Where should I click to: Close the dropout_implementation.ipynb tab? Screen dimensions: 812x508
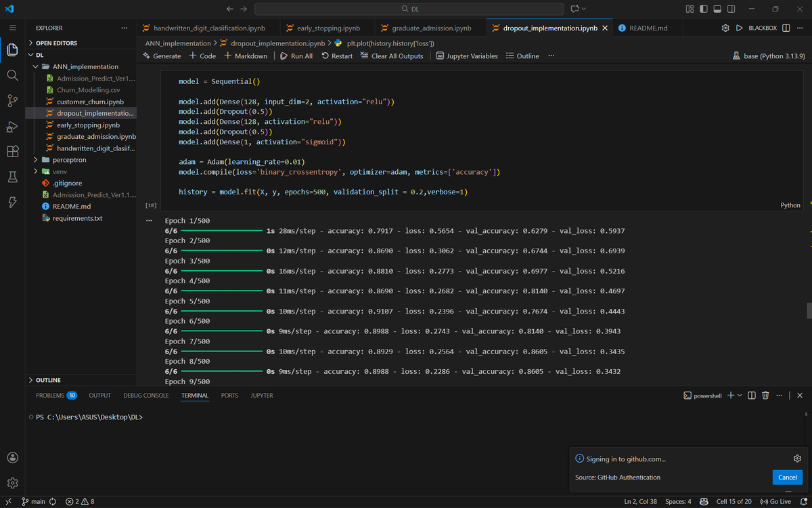click(x=604, y=28)
